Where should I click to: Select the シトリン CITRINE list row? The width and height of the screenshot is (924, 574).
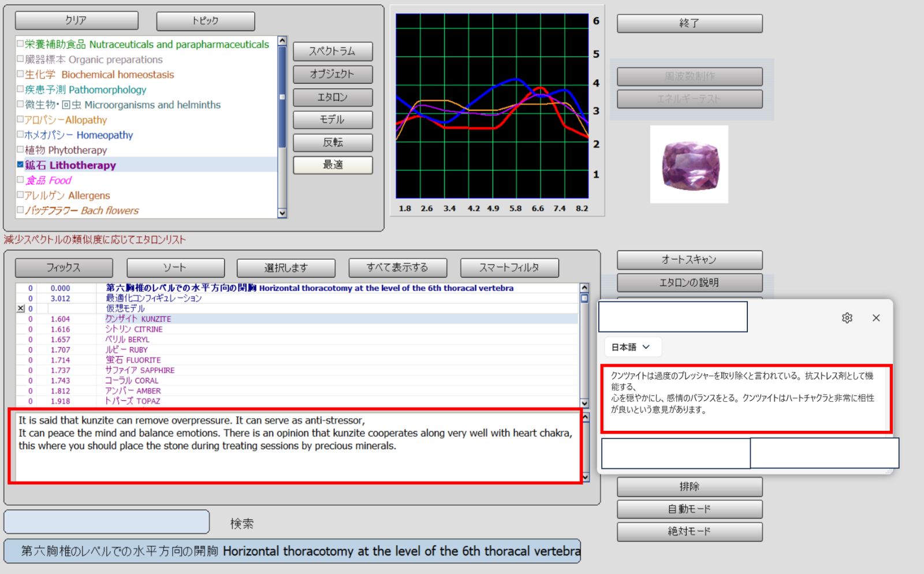134,329
